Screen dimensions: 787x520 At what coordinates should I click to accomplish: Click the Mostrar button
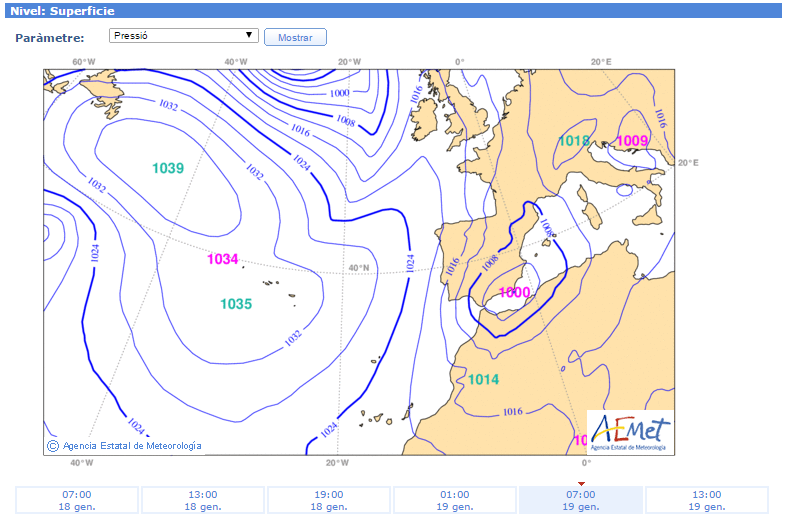295,37
